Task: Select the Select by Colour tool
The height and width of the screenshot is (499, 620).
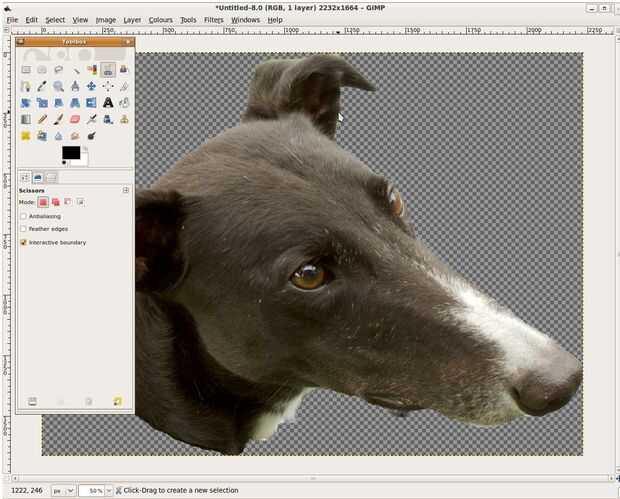Action: pyautogui.click(x=91, y=70)
